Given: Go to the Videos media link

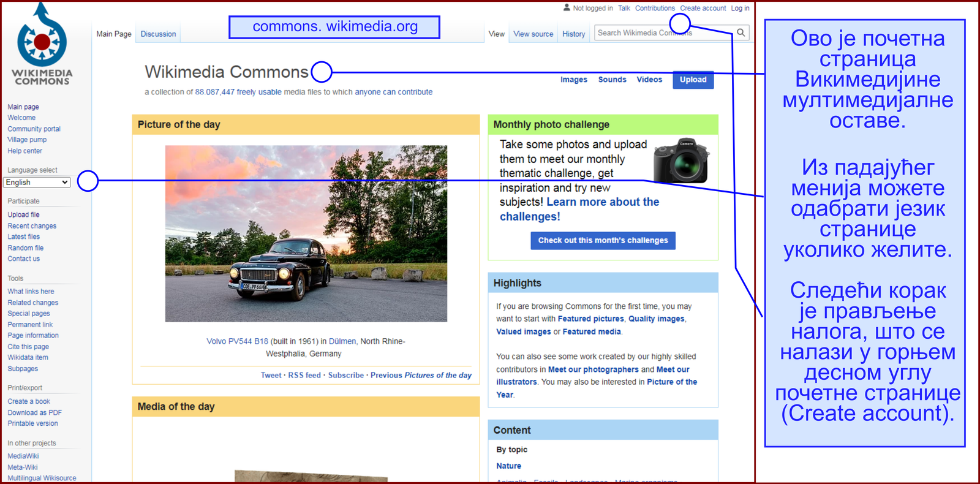Looking at the screenshot, I should coord(649,80).
